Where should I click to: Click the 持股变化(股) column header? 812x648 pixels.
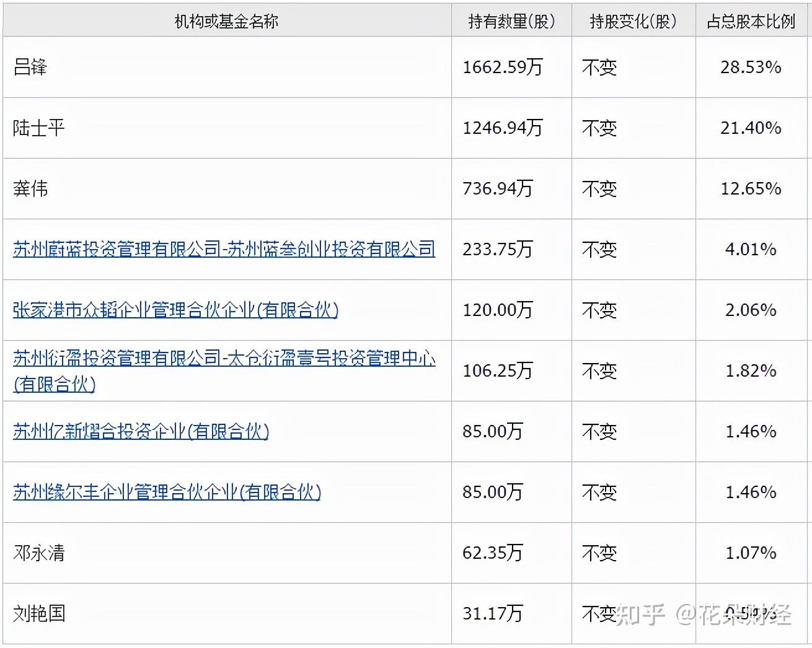click(633, 19)
